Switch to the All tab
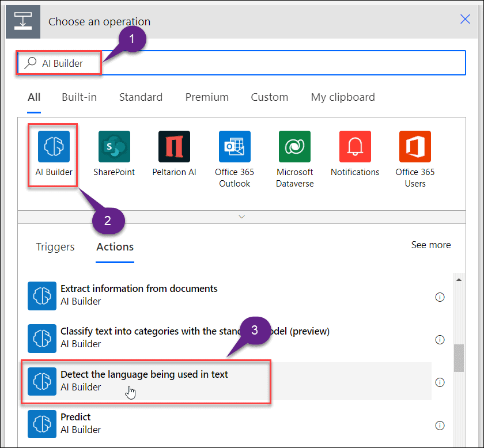484x448 pixels. click(34, 97)
